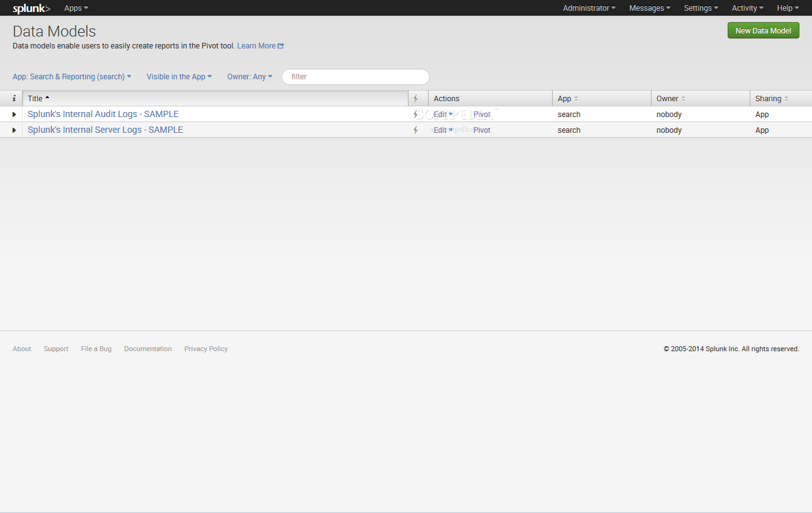
Task: Open the Documentation footer link
Action: point(148,349)
